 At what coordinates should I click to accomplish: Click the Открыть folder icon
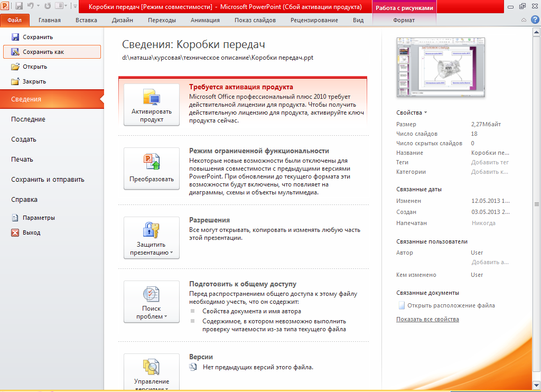(x=15, y=67)
